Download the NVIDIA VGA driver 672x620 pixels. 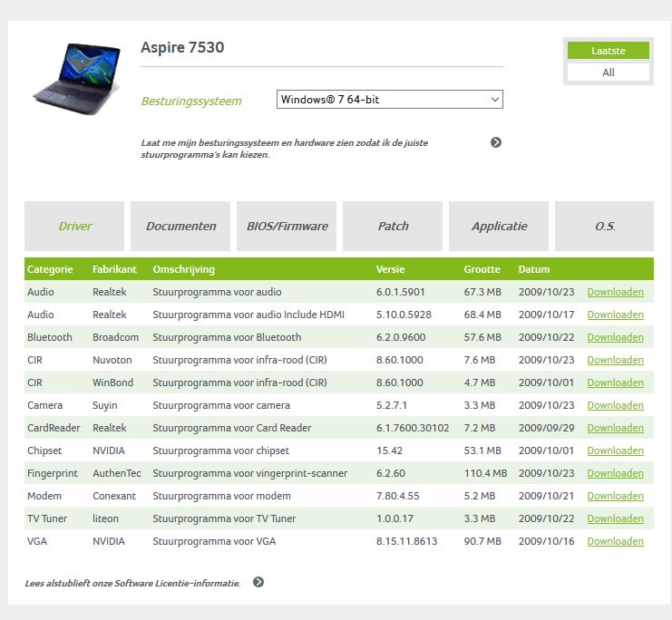tap(615, 541)
